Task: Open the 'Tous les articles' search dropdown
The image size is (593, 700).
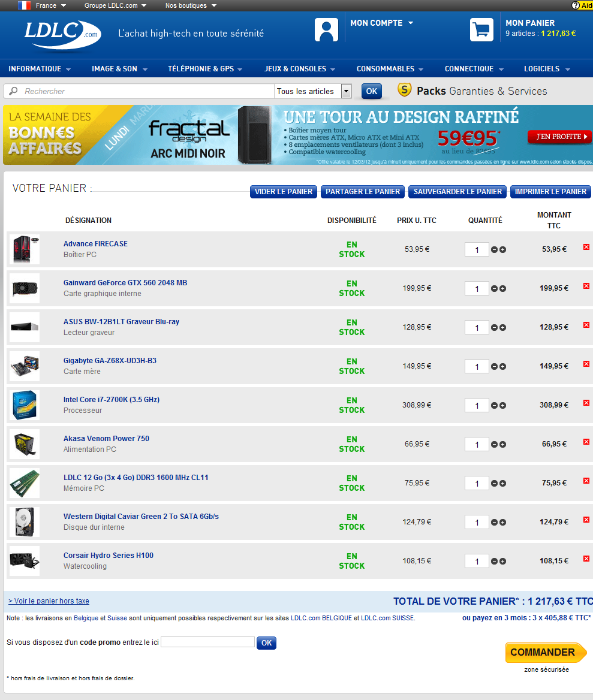Action: click(346, 91)
